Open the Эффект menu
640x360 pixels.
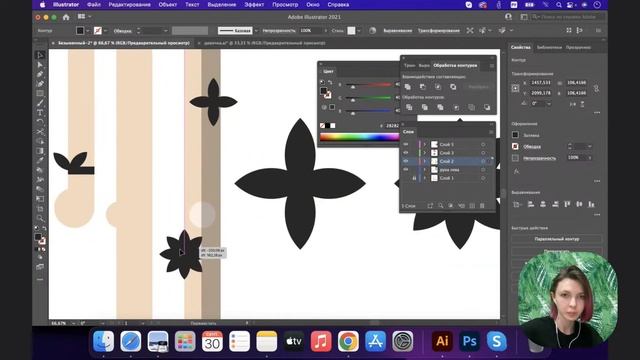point(254,5)
